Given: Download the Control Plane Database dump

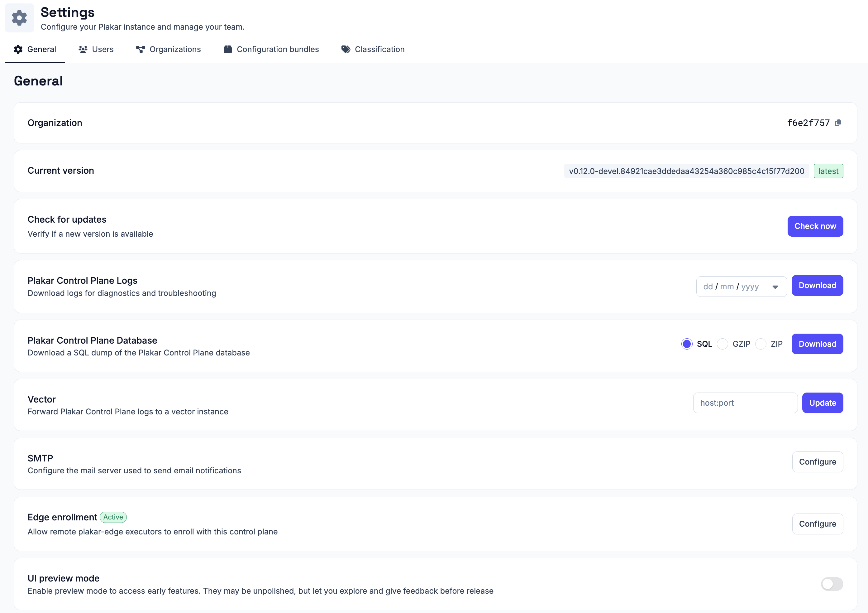Looking at the screenshot, I should [817, 344].
